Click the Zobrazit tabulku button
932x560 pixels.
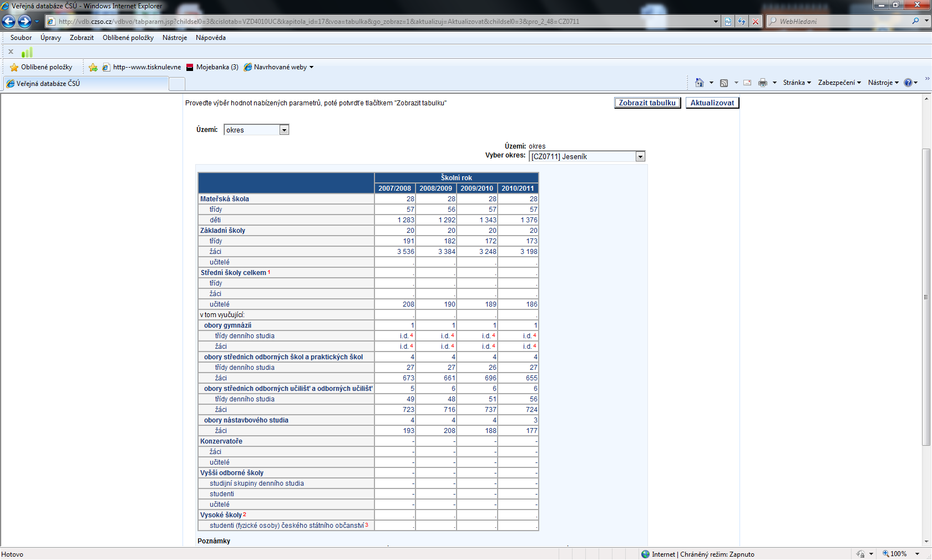point(647,103)
